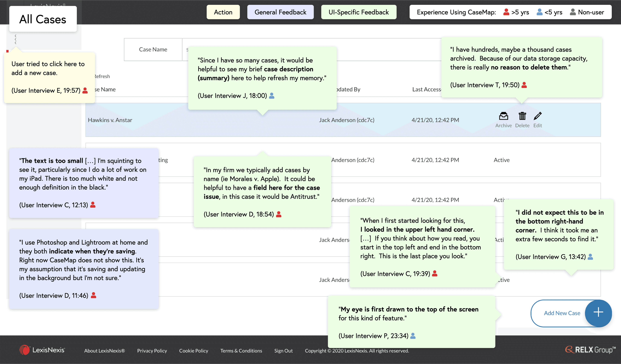Click the Sign Out link
This screenshot has height=364, width=621.
[x=283, y=351]
